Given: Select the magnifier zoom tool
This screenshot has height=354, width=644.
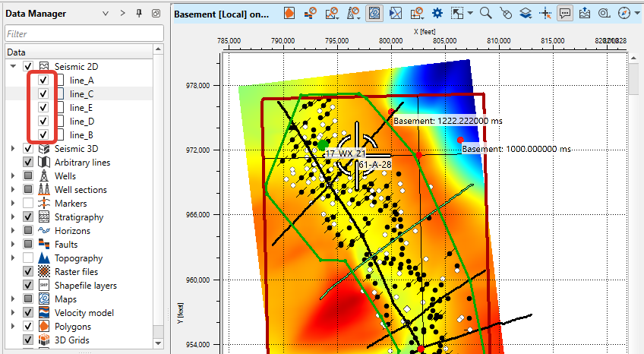Looking at the screenshot, I should tap(486, 14).
